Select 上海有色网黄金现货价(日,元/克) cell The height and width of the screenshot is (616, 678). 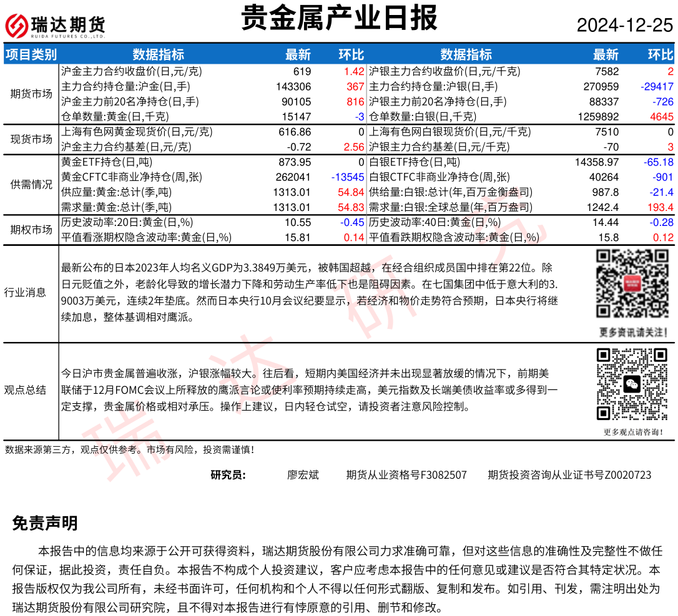137,132
